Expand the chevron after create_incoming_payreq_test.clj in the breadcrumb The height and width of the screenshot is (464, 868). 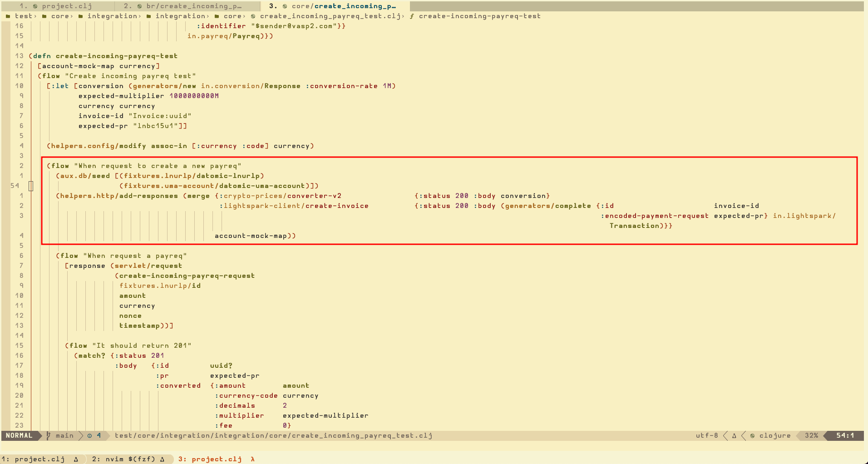pos(403,16)
